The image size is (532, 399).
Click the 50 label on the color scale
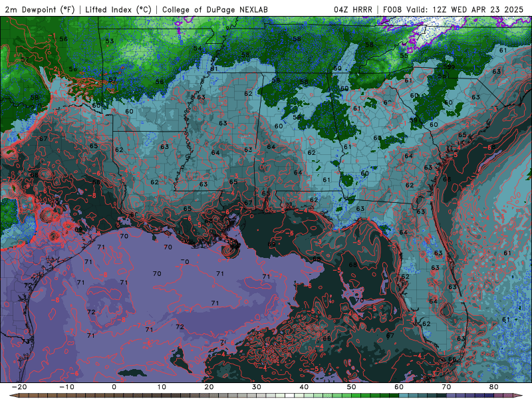pyautogui.click(x=352, y=387)
